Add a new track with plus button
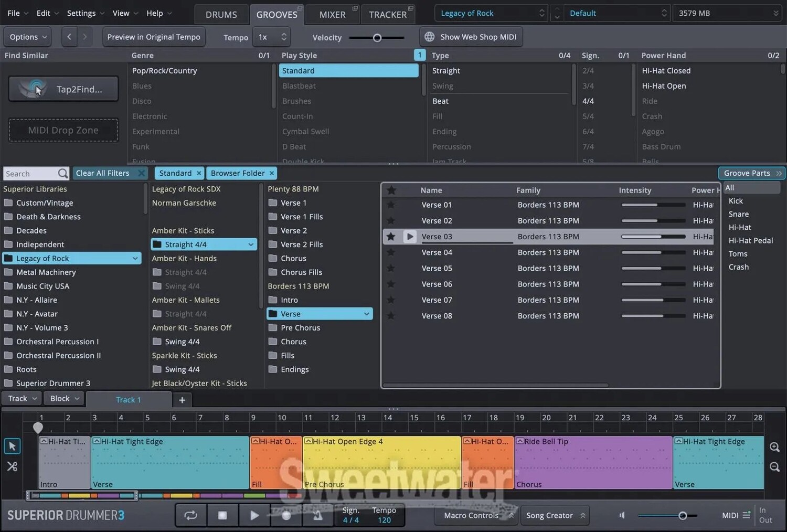This screenshot has height=532, width=787. 182,400
